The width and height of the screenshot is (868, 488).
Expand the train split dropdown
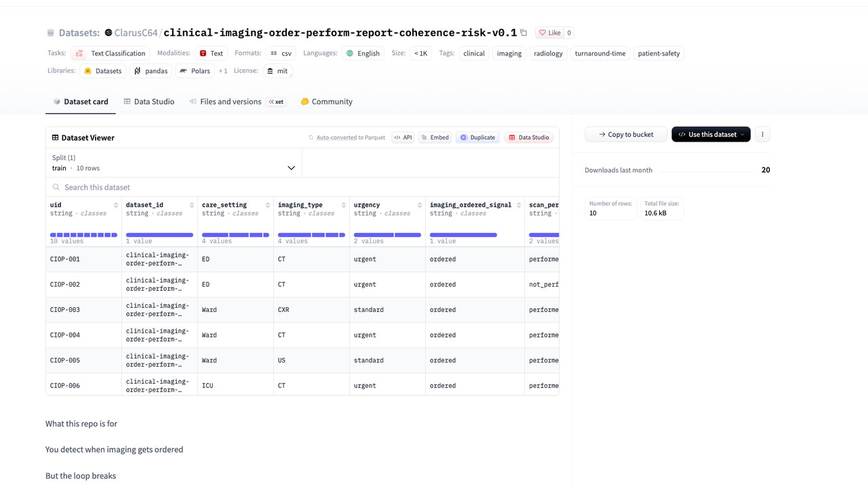[x=174, y=163]
